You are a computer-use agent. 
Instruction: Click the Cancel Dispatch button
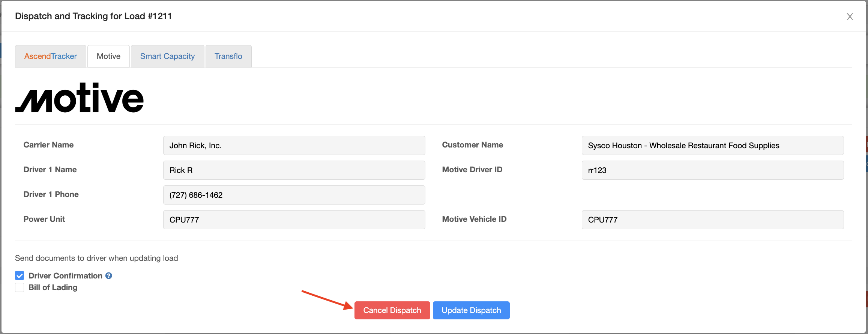tap(392, 310)
